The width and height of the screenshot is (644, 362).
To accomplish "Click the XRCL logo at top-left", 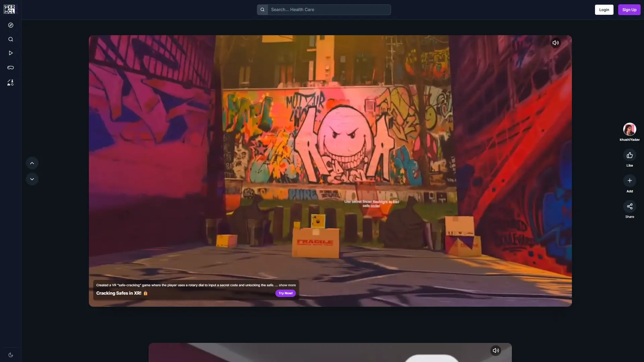I will pos(10,9).
